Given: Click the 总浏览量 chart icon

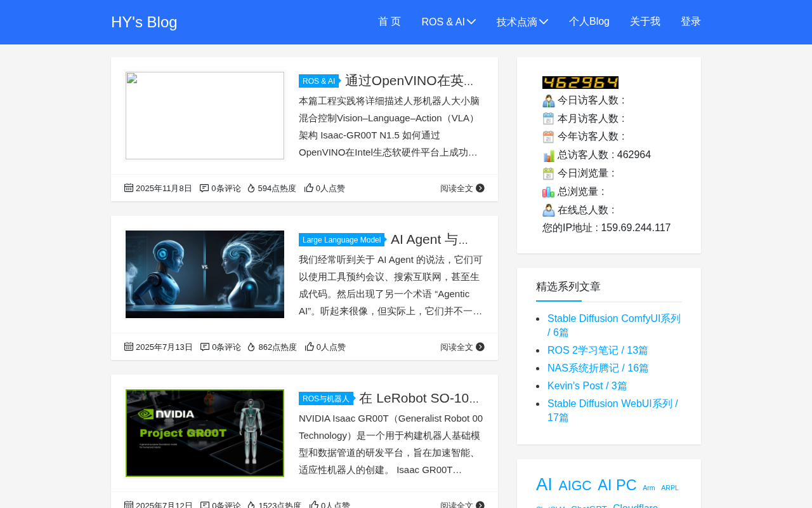Looking at the screenshot, I should 549,192.
